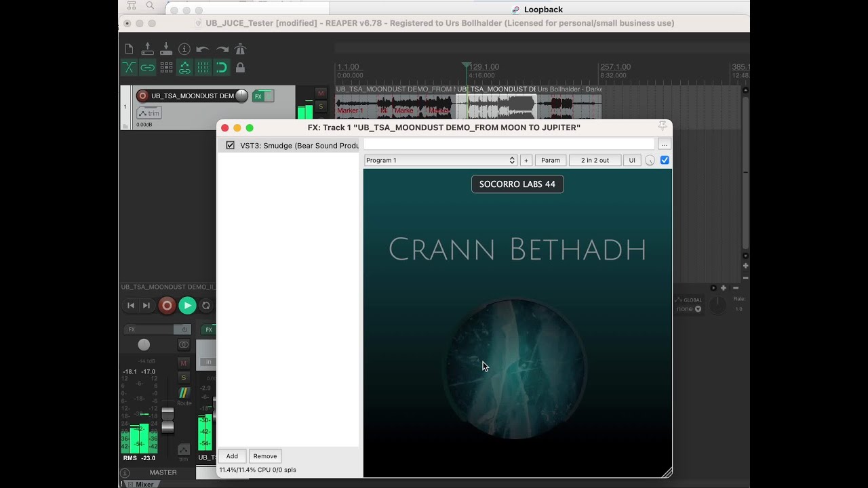Open the search magnifier icon at top
This screenshot has width=868, height=488.
150,5
